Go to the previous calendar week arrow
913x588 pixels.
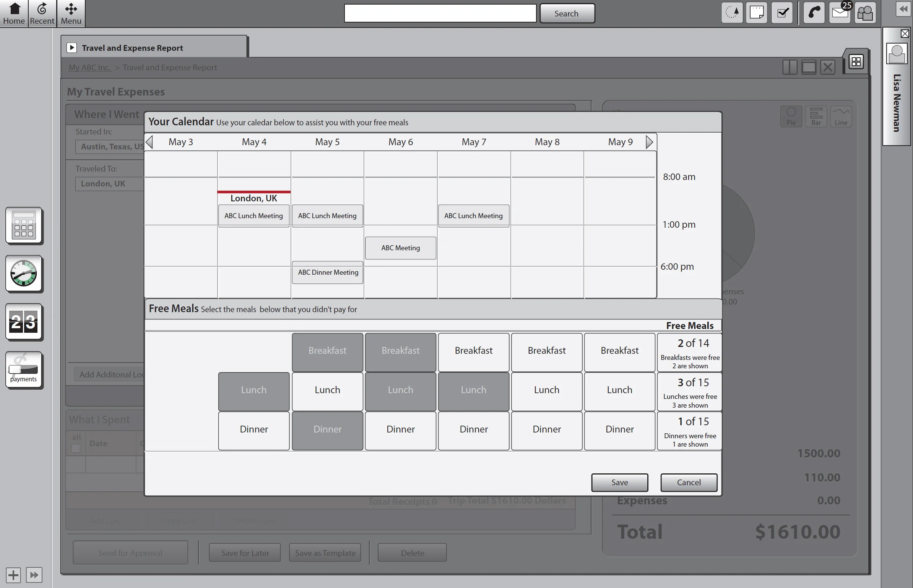(149, 142)
